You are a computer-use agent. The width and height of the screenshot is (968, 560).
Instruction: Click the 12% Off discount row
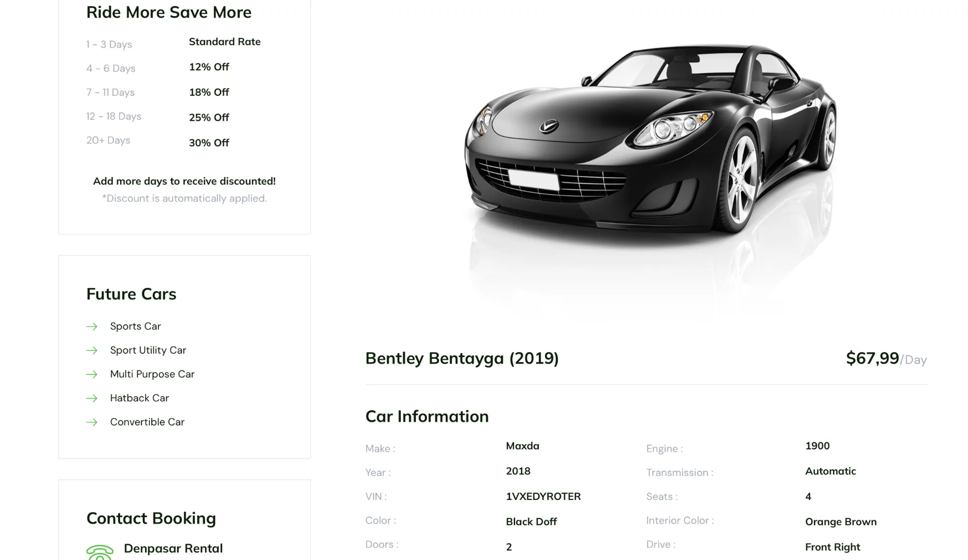(209, 67)
